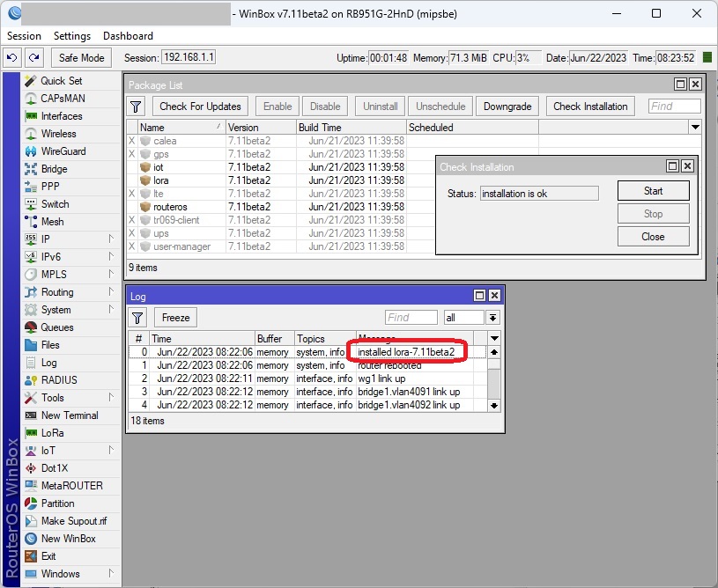The image size is (718, 588).
Task: Close the Log window
Action: (x=494, y=296)
